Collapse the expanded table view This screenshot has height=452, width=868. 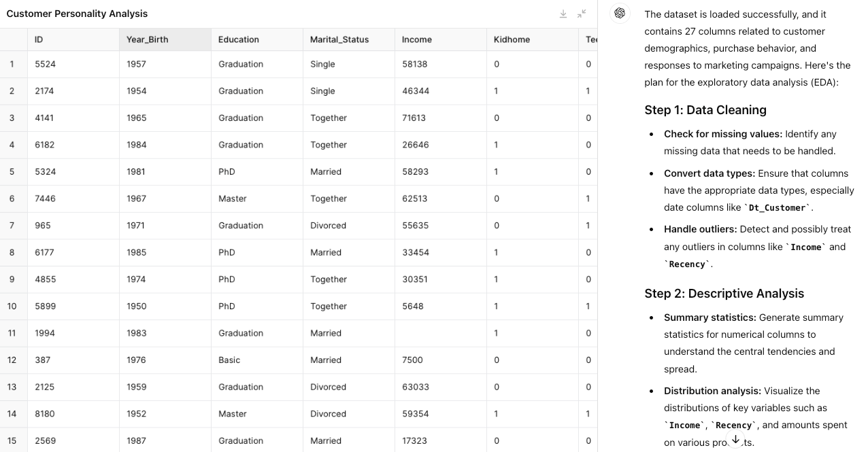tap(582, 14)
